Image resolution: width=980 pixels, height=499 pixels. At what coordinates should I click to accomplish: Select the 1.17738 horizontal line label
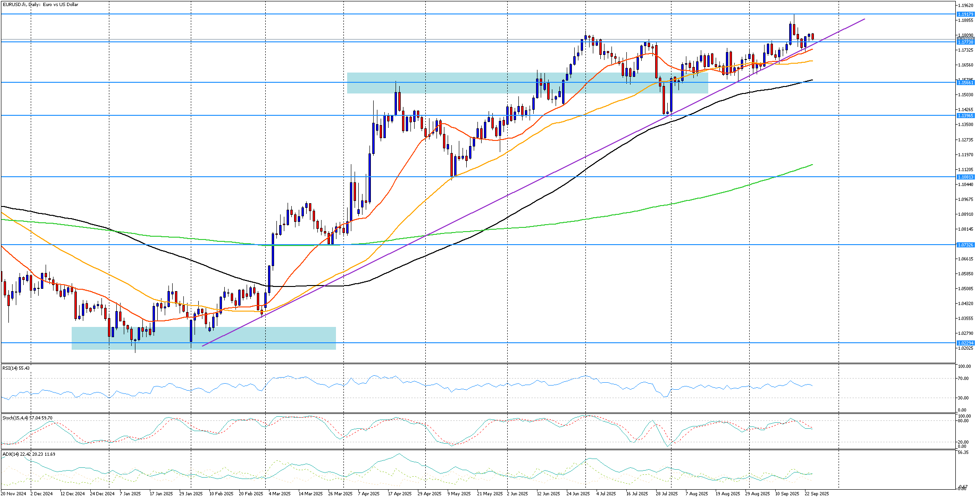point(965,42)
